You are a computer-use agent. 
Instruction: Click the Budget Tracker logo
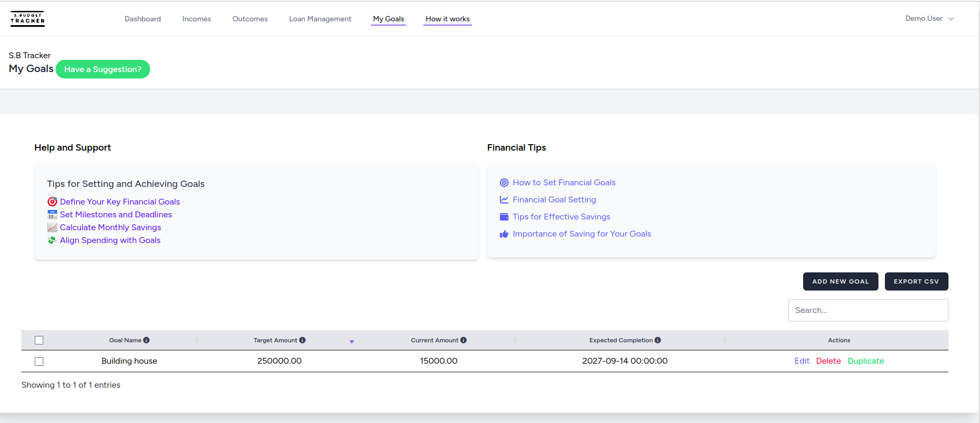coord(27,19)
